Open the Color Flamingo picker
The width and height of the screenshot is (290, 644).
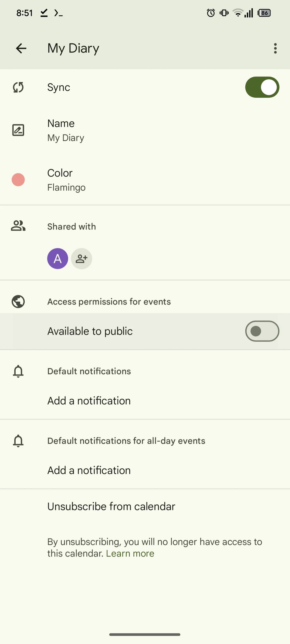(x=66, y=180)
